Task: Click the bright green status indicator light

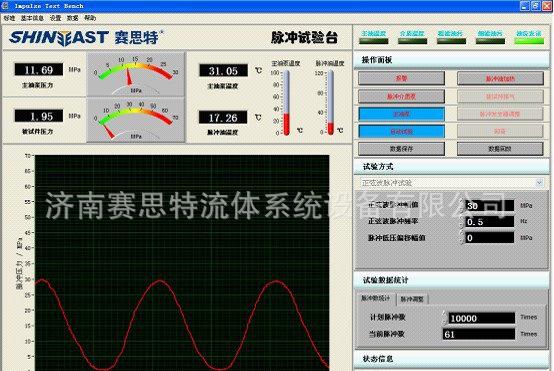Action: 529,41
